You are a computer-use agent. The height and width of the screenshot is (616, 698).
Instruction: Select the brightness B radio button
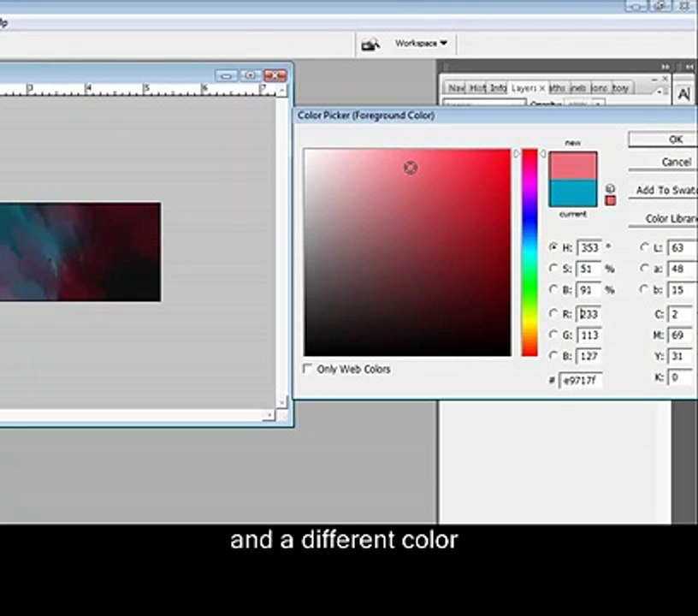(x=553, y=289)
